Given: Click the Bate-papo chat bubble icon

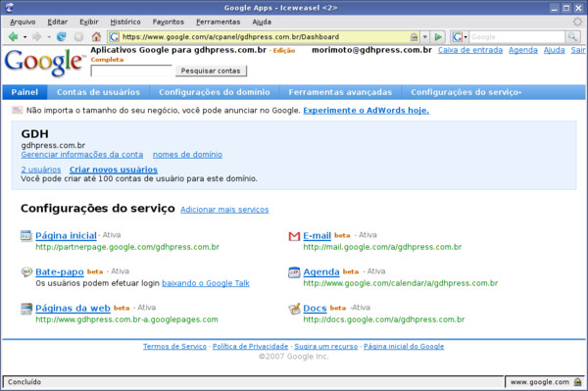Looking at the screenshot, I should (x=26, y=272).
